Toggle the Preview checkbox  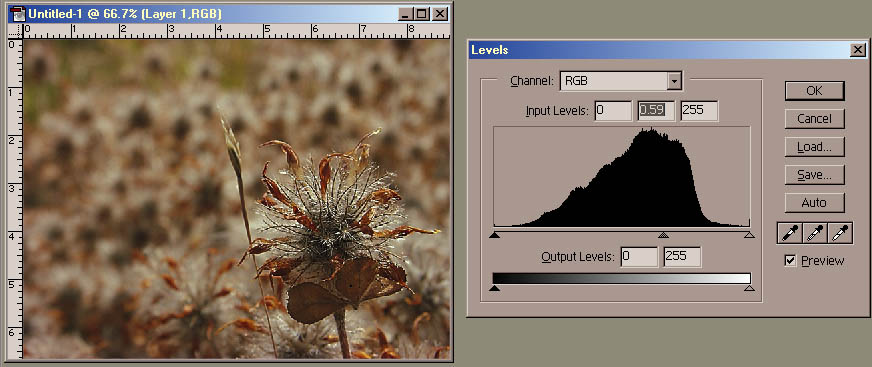(x=790, y=260)
